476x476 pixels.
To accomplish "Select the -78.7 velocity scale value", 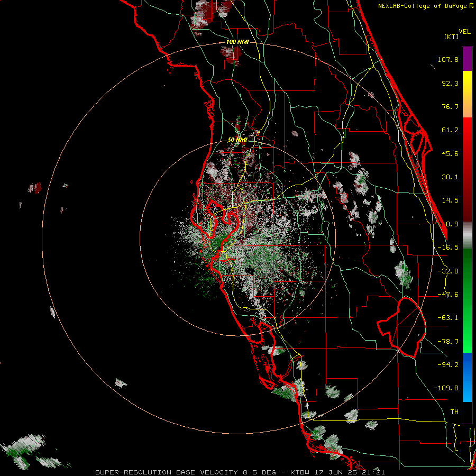I will 448,342.
